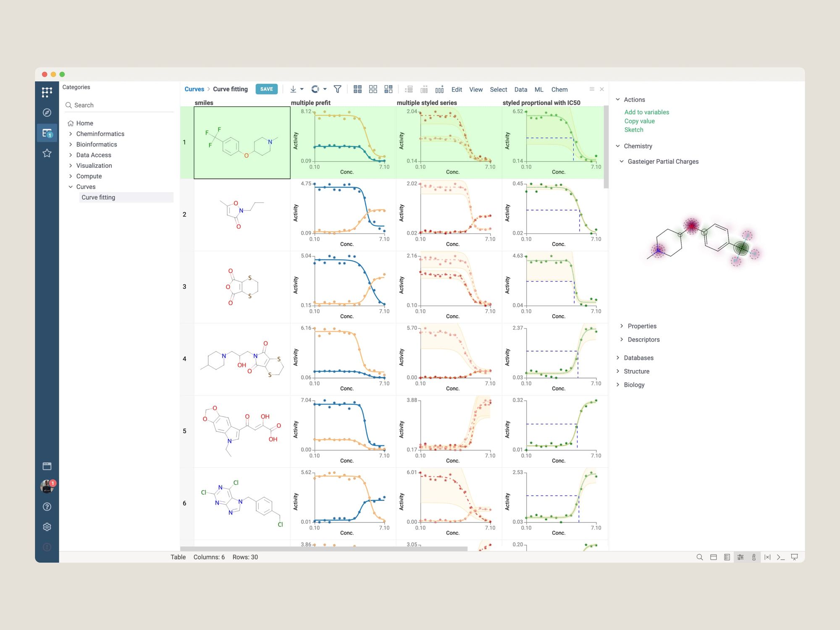The width and height of the screenshot is (840, 630).
Task: Open settings gear in left sidebar
Action: tap(47, 527)
